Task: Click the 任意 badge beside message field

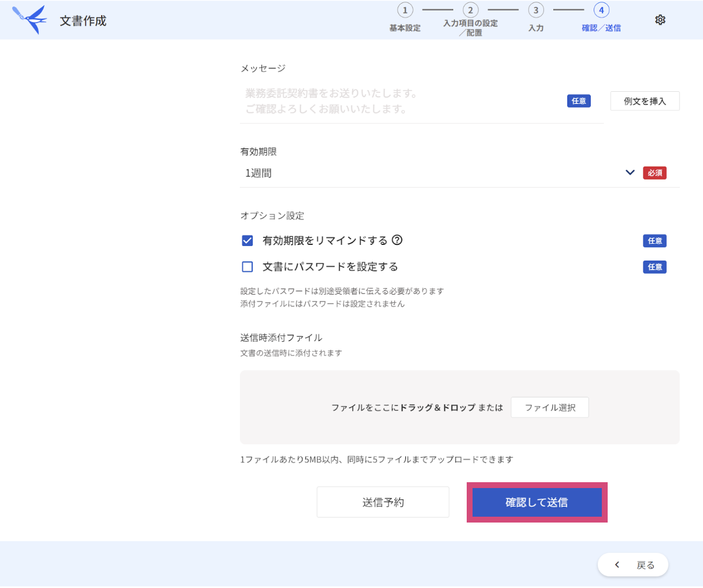Action: [x=579, y=101]
